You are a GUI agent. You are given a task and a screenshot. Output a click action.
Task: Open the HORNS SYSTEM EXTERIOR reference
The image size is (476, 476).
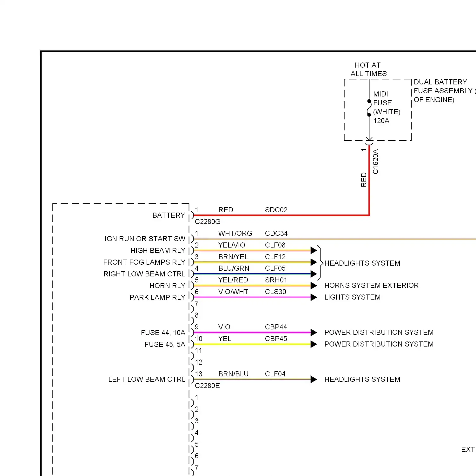(x=371, y=285)
